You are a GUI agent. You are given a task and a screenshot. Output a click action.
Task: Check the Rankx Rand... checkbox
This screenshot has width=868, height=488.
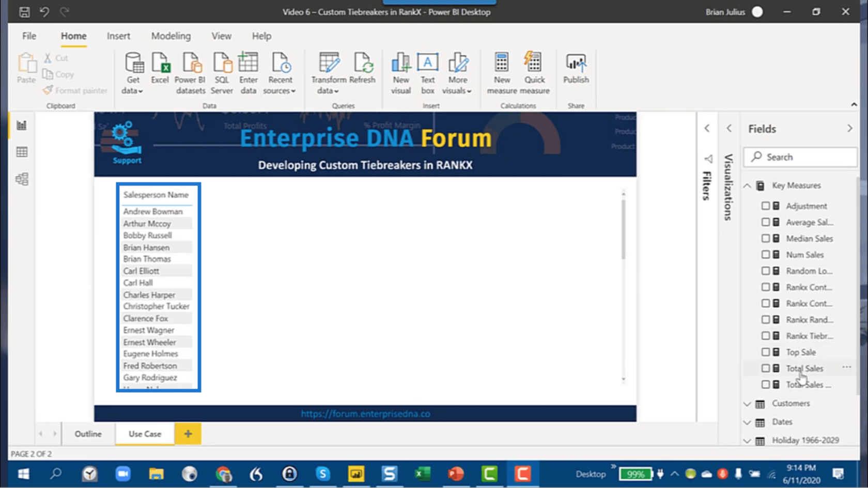766,320
